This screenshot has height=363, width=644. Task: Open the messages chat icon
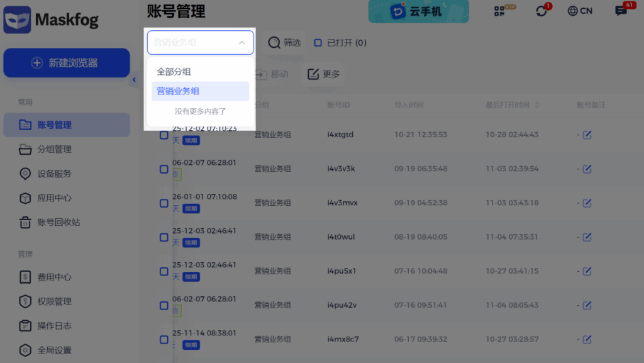click(621, 11)
